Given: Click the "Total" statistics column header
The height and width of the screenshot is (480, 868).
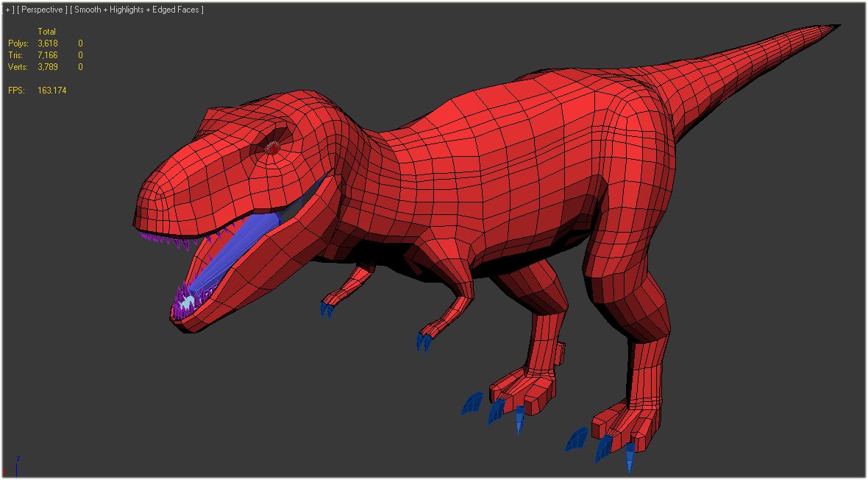Looking at the screenshot, I should coord(46,32).
